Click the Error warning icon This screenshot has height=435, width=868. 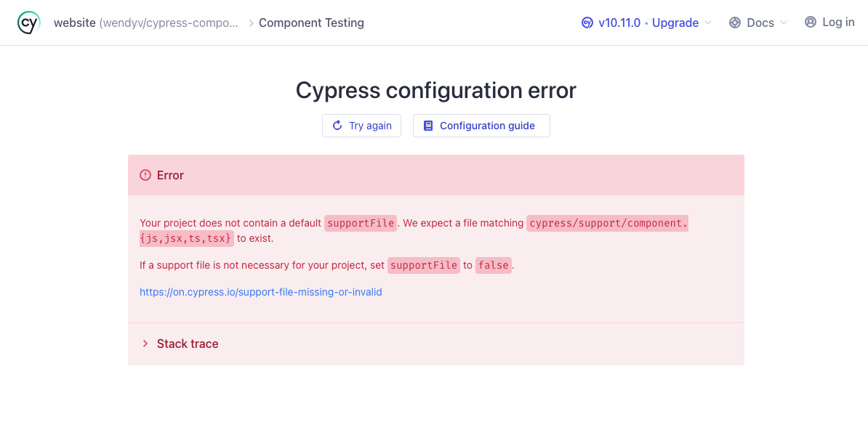(145, 175)
